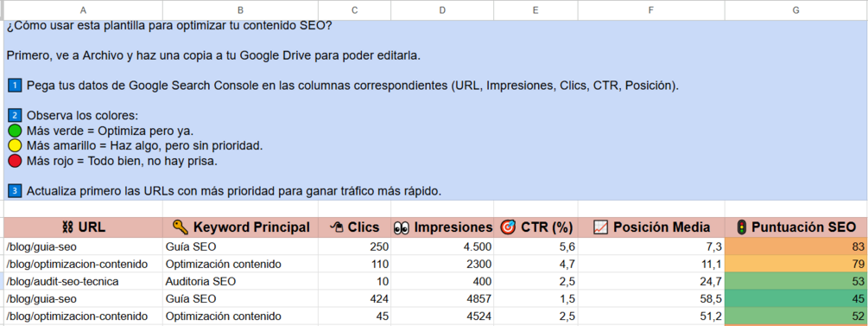Select the CTR cell showing 4,7
868x326 pixels.
coord(535,264)
